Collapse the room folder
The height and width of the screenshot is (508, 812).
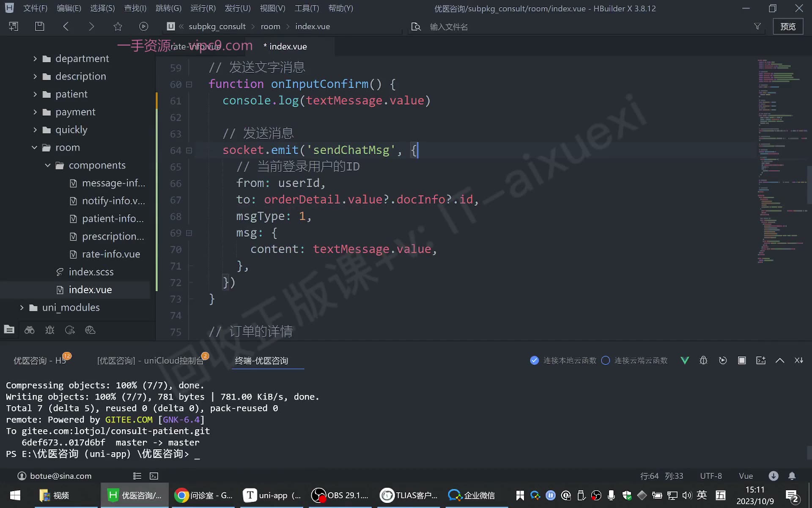[34, 147]
